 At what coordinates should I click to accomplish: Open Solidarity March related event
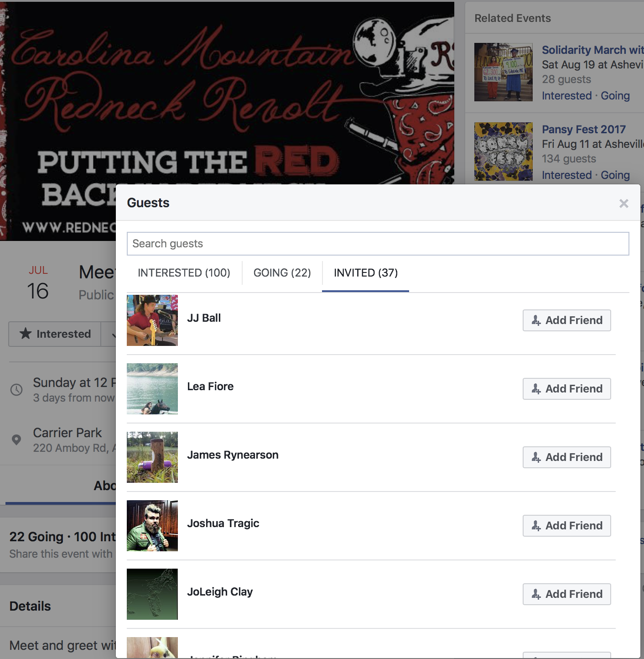(592, 50)
